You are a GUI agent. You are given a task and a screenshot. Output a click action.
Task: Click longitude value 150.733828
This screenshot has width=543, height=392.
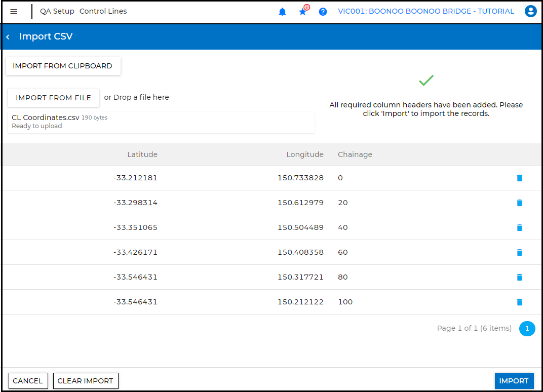pyautogui.click(x=300, y=178)
